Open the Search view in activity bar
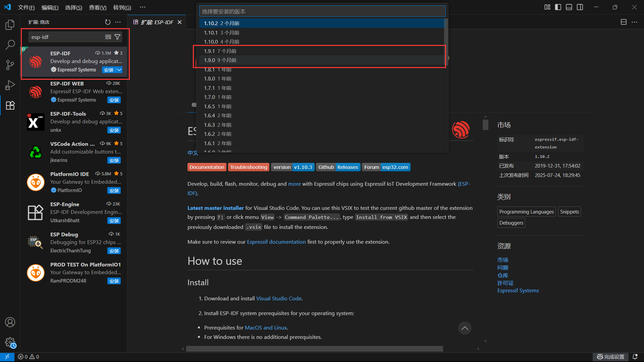This screenshot has height=362, width=644. point(10,45)
